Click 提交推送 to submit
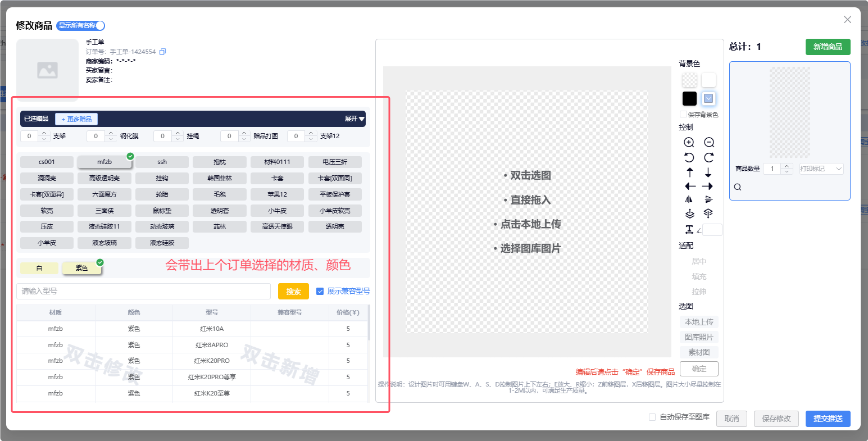 point(828,419)
